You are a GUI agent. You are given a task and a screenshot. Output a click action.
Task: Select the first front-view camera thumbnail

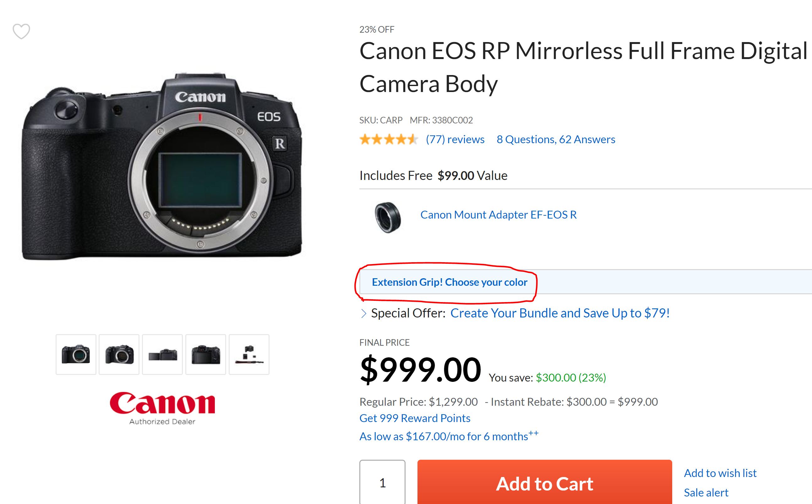[x=76, y=354]
